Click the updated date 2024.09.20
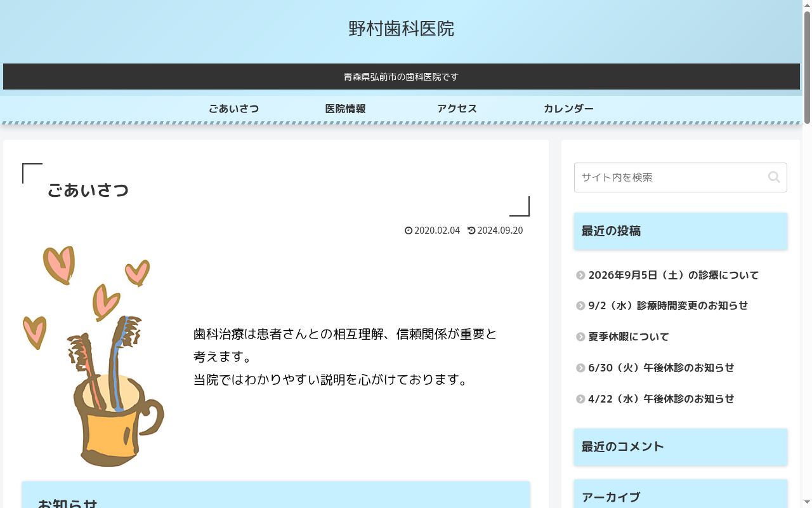 [x=500, y=231]
